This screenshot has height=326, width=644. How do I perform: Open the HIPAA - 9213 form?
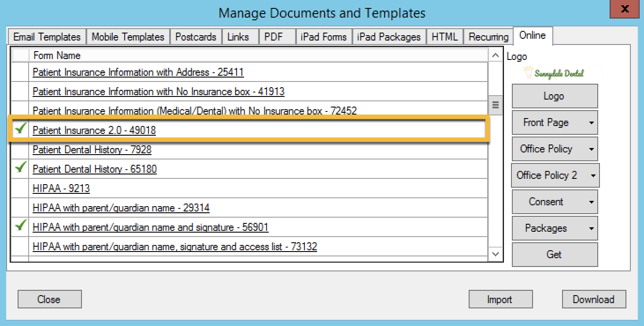coord(61,189)
